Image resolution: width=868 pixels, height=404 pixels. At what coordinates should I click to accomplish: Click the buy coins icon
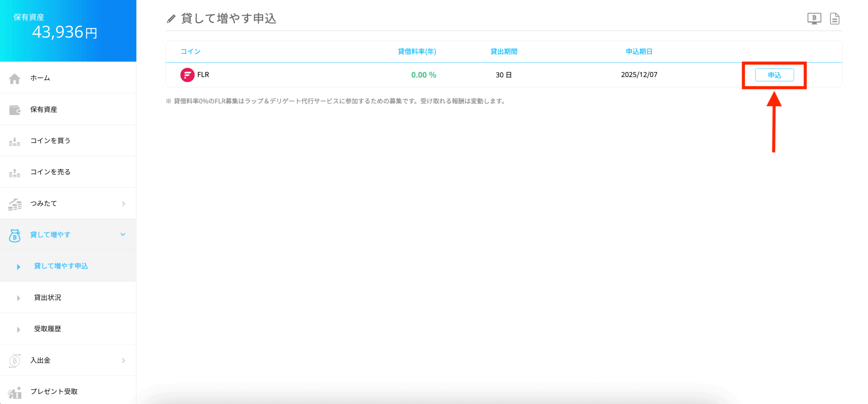[15, 141]
